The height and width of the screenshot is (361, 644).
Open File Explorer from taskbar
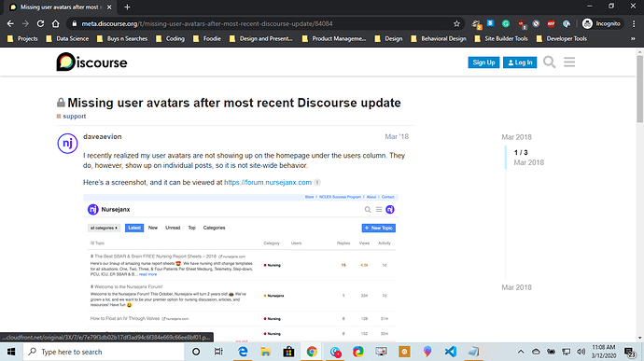tap(266, 352)
